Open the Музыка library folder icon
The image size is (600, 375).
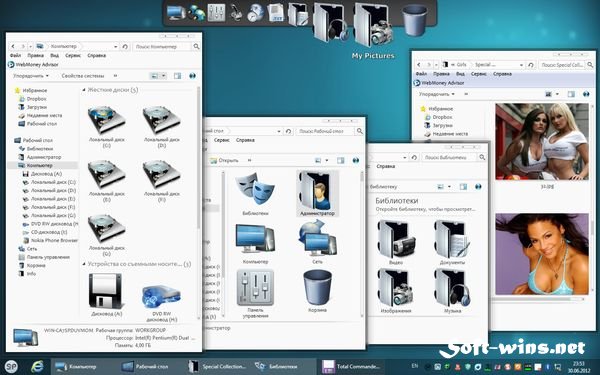453,288
